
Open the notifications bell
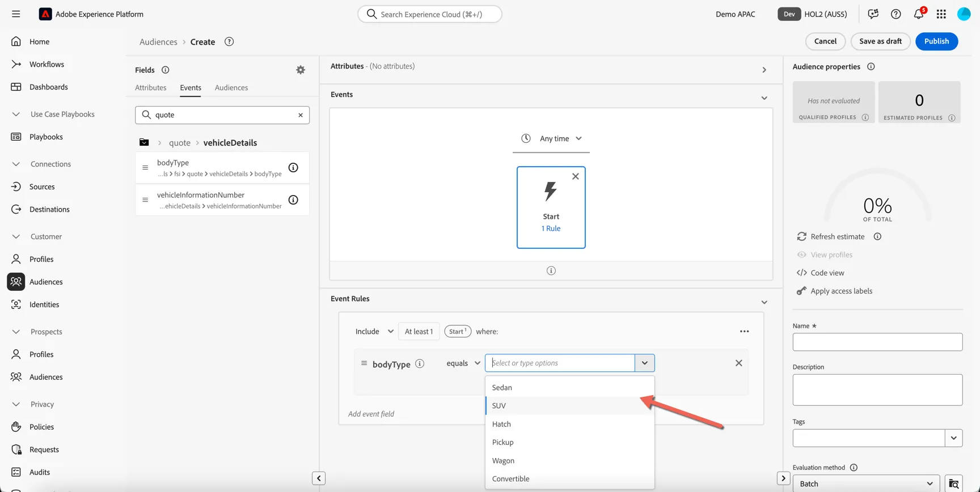[919, 14]
